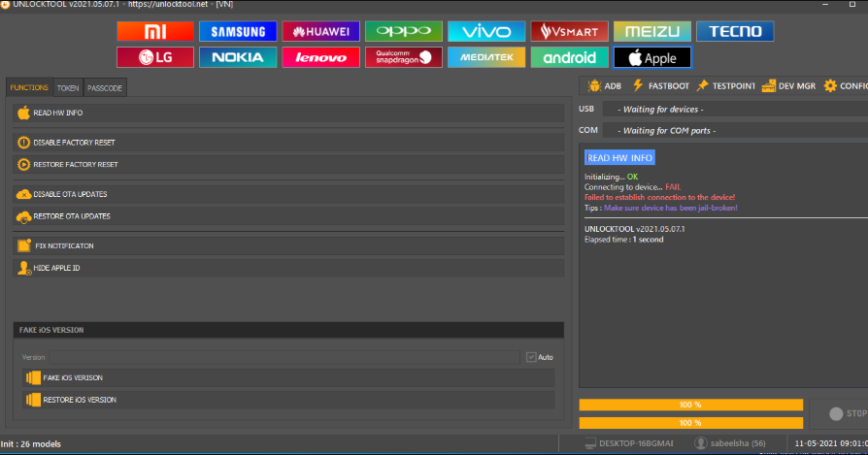This screenshot has width=868, height=455.
Task: Click the upper 100% progress bar
Action: click(x=690, y=405)
